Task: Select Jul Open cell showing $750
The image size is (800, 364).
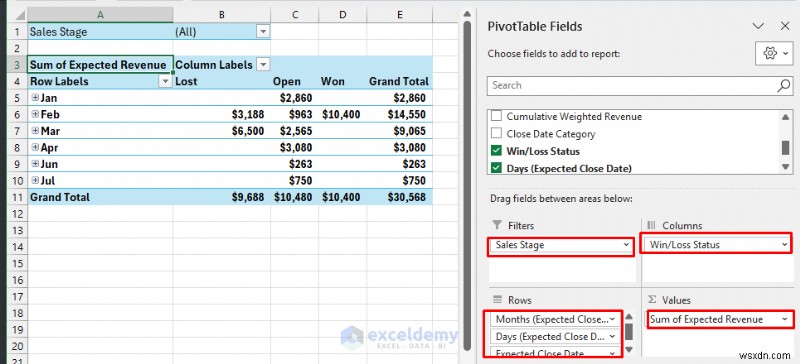Action: [x=294, y=181]
